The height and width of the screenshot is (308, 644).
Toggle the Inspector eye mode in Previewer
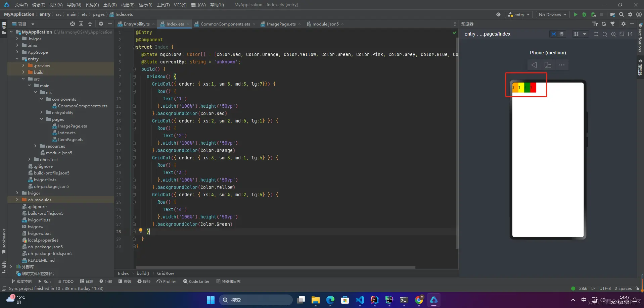[x=553, y=34]
